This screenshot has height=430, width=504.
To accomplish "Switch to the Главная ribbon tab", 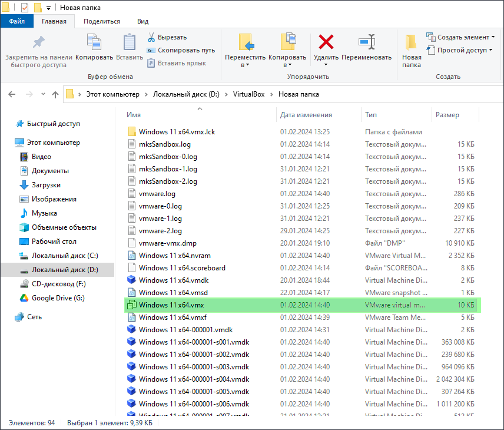I will [54, 21].
